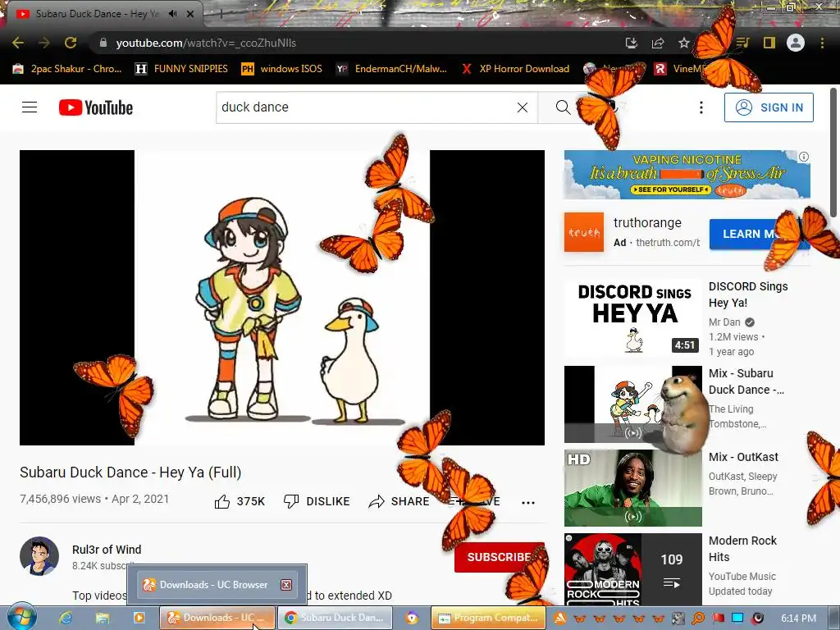Click the SHARE button

(x=399, y=501)
